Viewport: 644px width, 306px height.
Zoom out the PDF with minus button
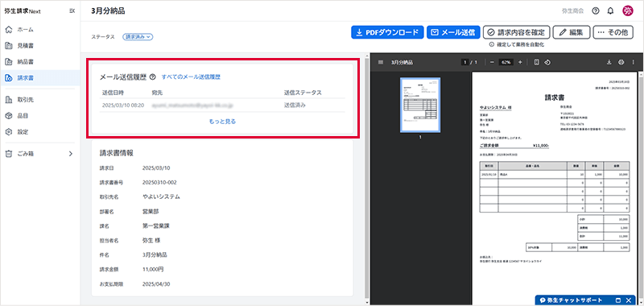pyautogui.click(x=492, y=63)
